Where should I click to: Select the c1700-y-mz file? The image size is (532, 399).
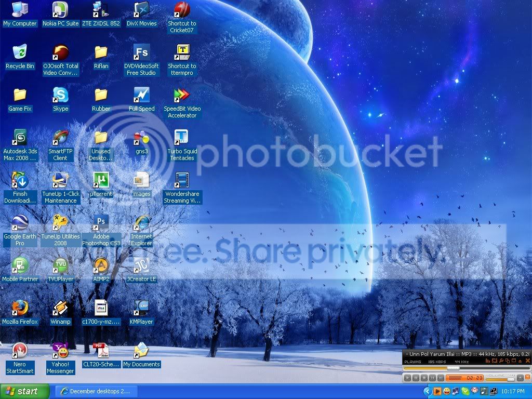101,313
